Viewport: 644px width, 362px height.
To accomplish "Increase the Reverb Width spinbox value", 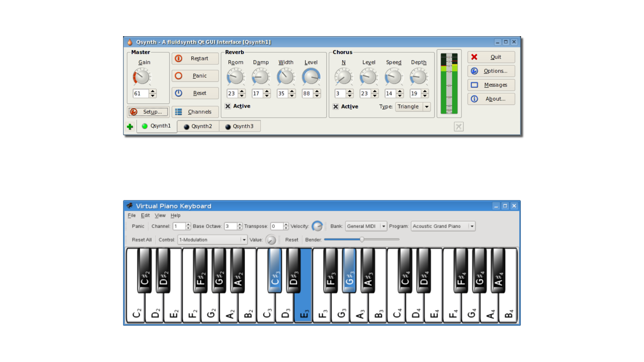I will point(292,91).
